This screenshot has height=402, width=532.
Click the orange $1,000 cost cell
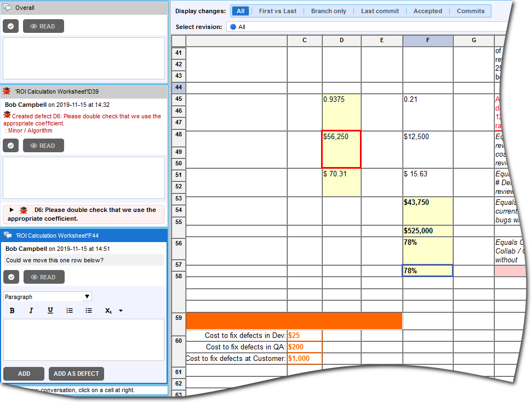(x=304, y=359)
